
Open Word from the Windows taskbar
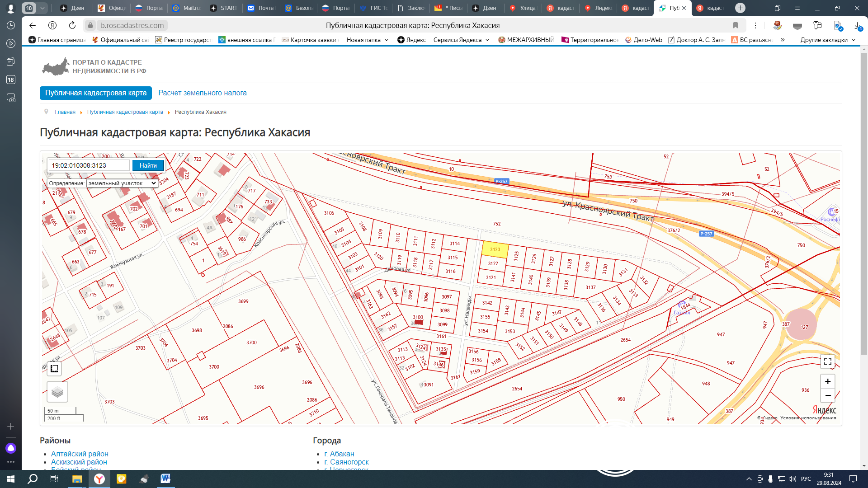click(x=165, y=479)
